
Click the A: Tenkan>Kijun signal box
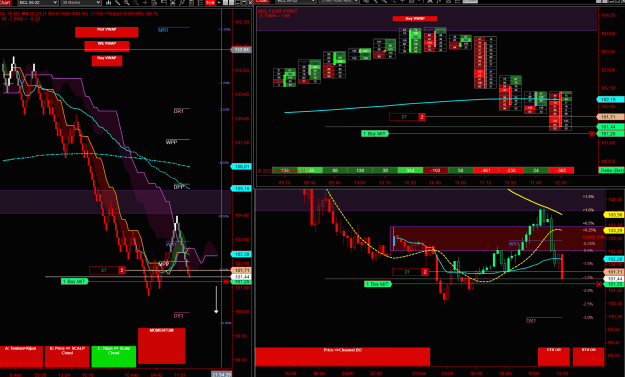21,356
